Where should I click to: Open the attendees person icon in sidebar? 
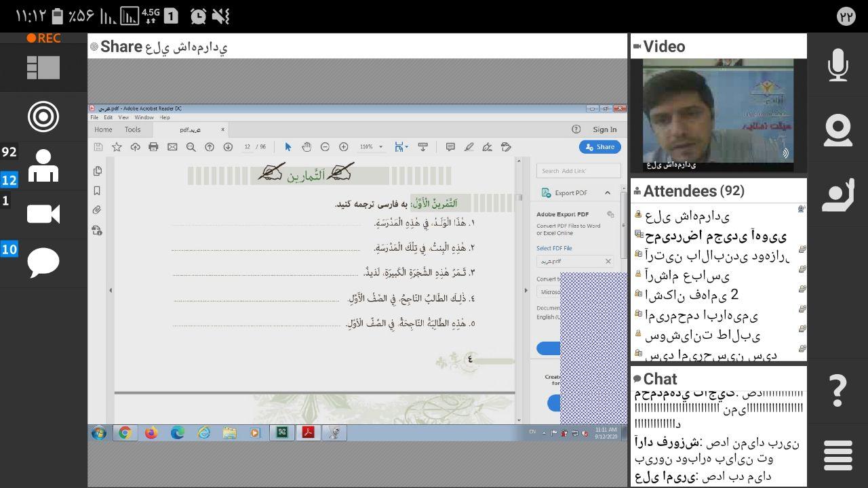[x=43, y=165]
